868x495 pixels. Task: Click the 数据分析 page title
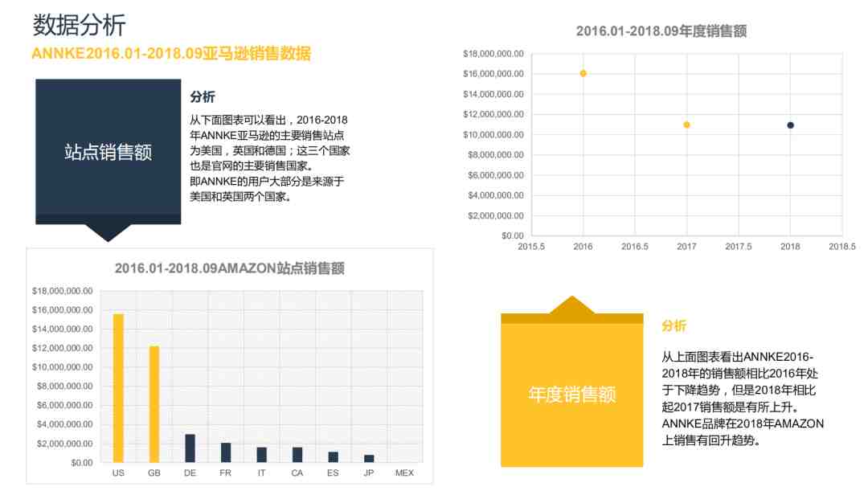[79, 26]
